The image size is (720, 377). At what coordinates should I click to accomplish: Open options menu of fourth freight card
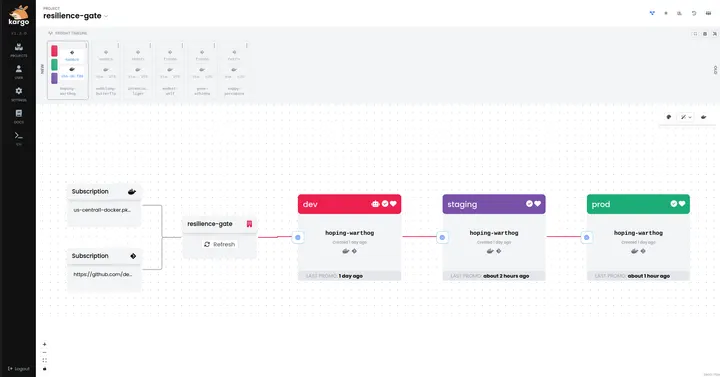(x=182, y=45)
